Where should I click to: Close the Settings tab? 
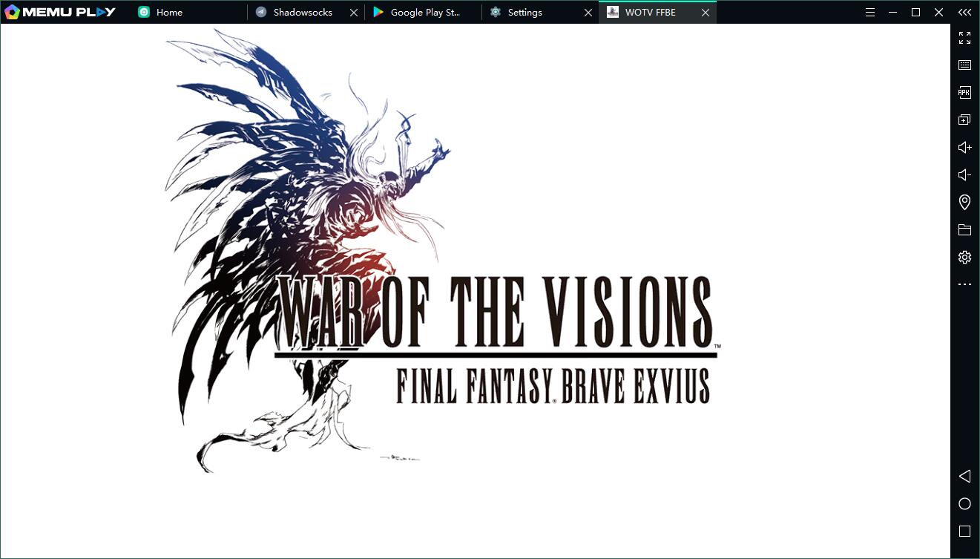(588, 13)
